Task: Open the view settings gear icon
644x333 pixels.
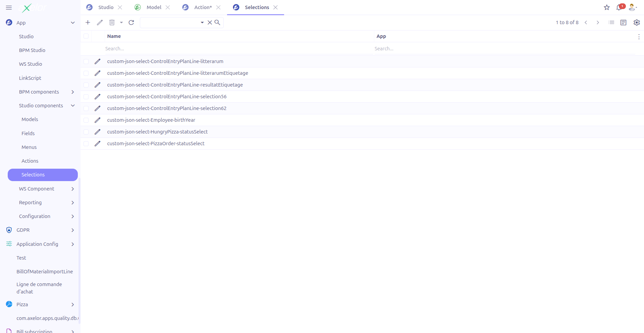Action: (x=637, y=22)
